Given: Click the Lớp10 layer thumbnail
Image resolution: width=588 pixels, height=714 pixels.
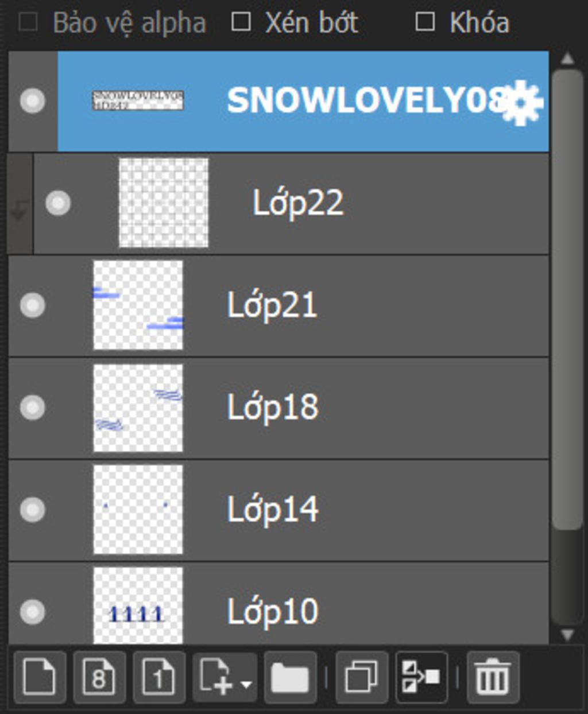Looking at the screenshot, I should pos(138,606).
